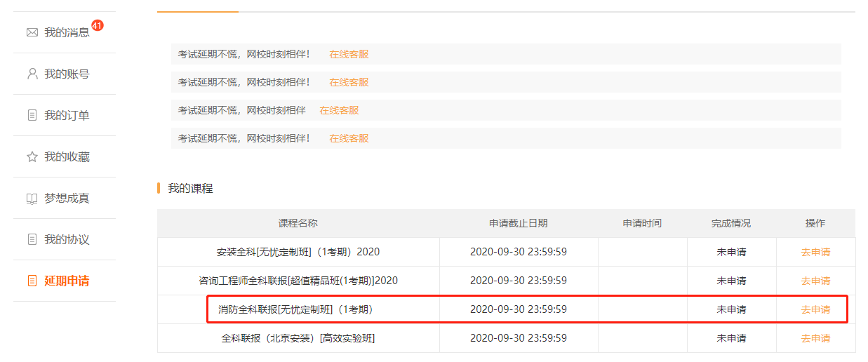
Task: Click the orange icon beside 延期申请
Action: coord(32,281)
